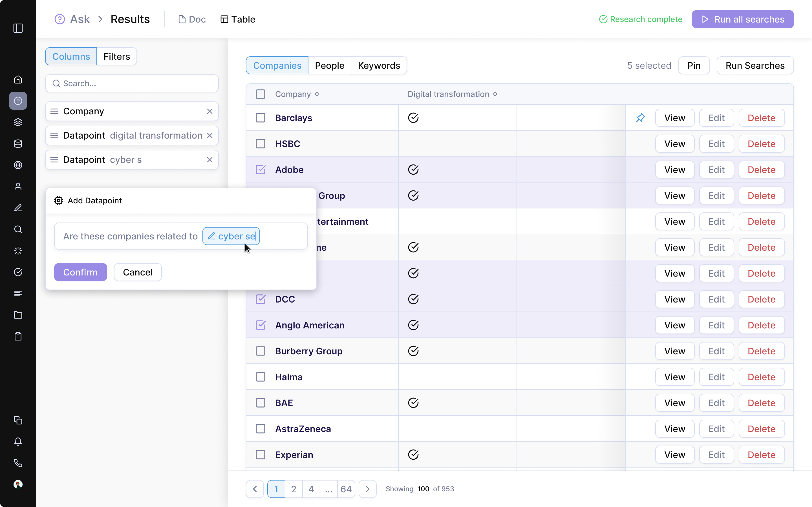
Task: Open the database icon in sidebar
Action: pos(18,144)
